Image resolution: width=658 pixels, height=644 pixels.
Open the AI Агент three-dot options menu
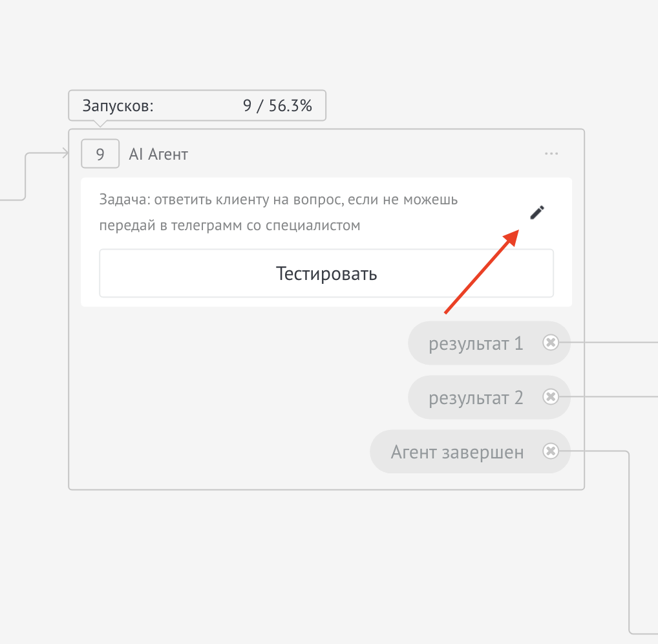point(551,154)
